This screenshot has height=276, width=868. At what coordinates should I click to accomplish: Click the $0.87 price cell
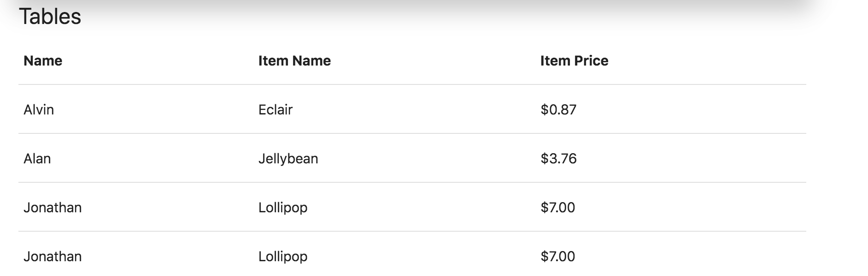[558, 110]
